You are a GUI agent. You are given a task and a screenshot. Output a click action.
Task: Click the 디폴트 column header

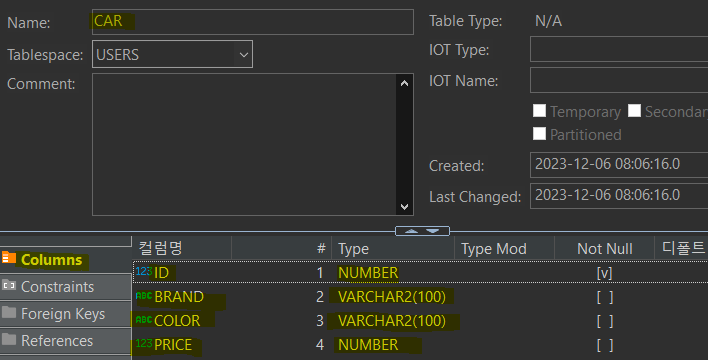pos(682,248)
